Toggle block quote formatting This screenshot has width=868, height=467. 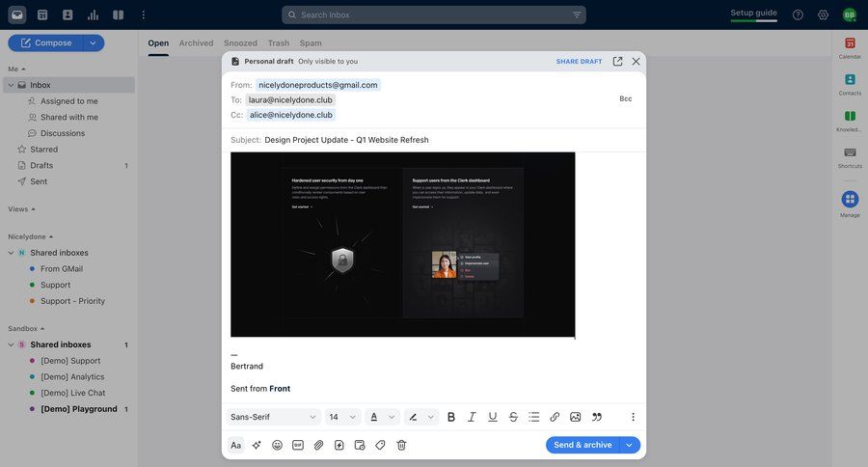[597, 417]
